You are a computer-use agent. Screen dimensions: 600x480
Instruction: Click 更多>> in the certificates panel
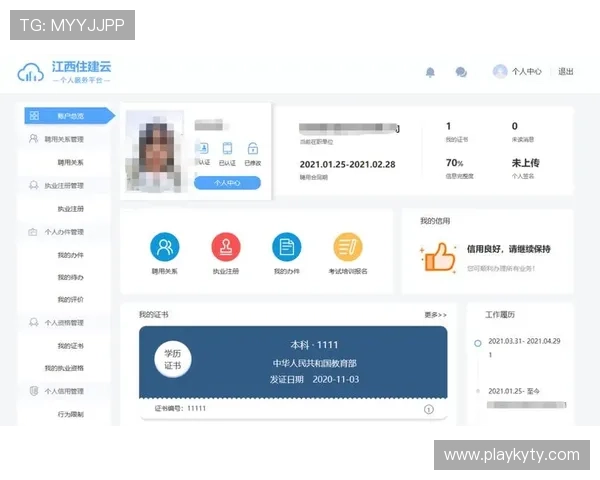pos(435,315)
